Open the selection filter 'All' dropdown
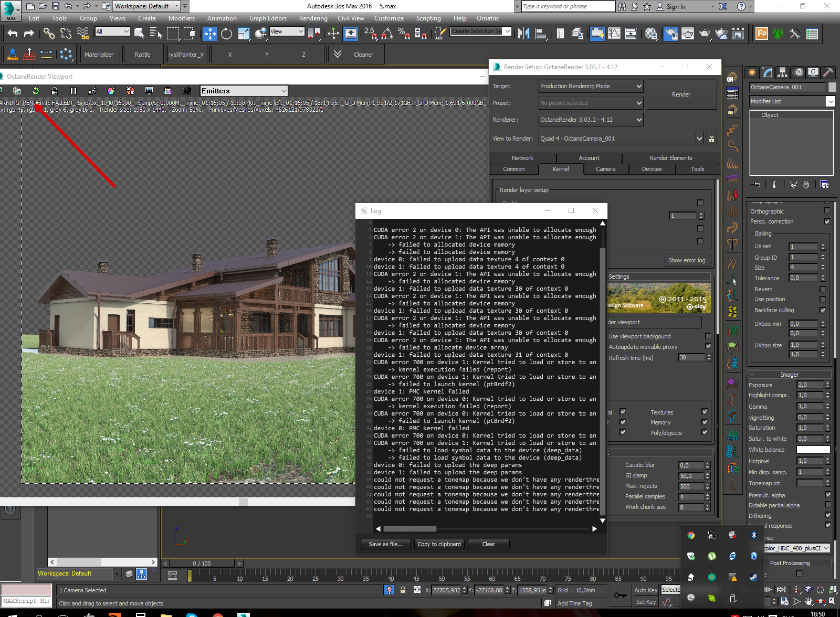Viewport: 840px width, 617px height. [x=113, y=31]
